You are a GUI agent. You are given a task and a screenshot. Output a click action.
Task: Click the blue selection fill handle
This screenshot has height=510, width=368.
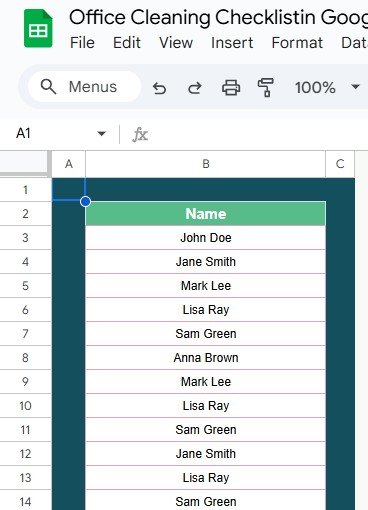86,202
